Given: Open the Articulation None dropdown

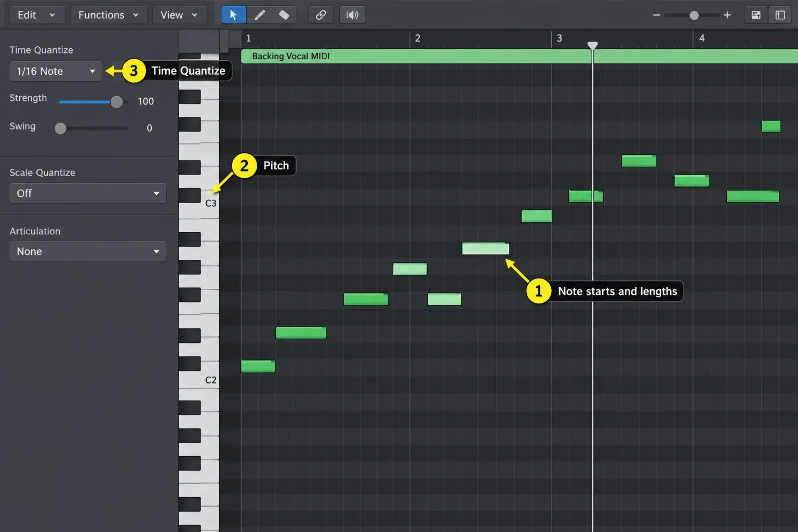Looking at the screenshot, I should 88,251.
